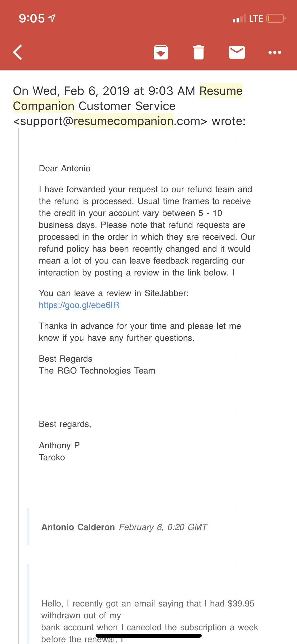Open the three-dot more options menu
Screen dimensions: 297x644
(x=275, y=52)
